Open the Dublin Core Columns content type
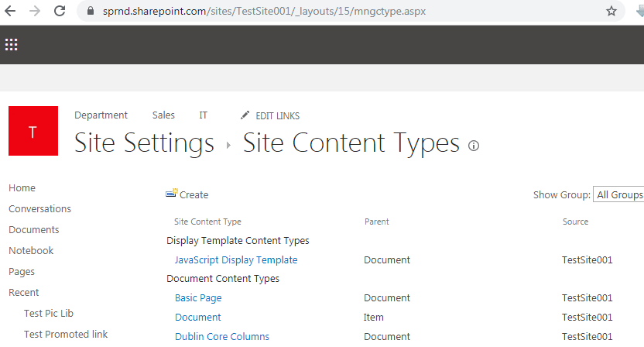Screen dimensions: 644x347 (222, 336)
